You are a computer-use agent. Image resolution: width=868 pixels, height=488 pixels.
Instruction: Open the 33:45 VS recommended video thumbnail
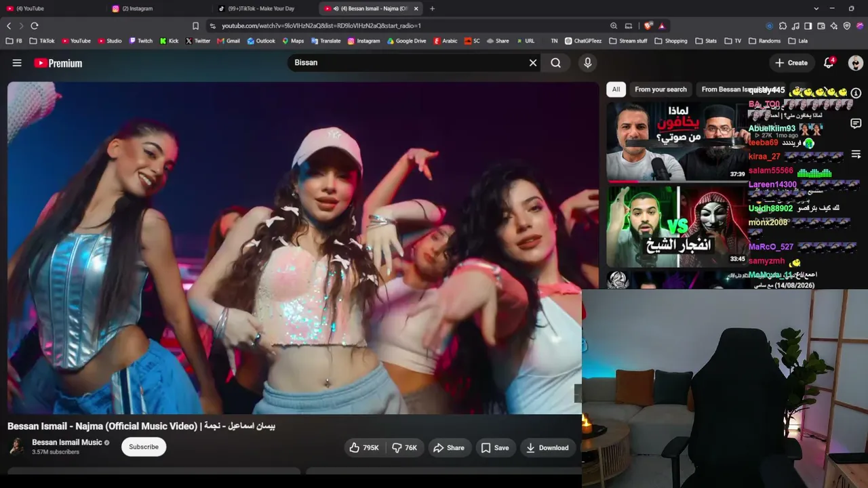point(677,226)
